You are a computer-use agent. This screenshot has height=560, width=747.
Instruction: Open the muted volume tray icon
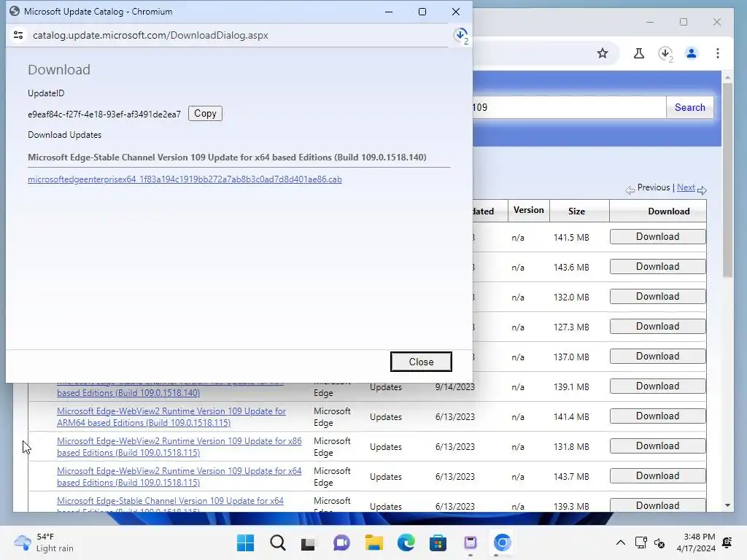coord(659,542)
